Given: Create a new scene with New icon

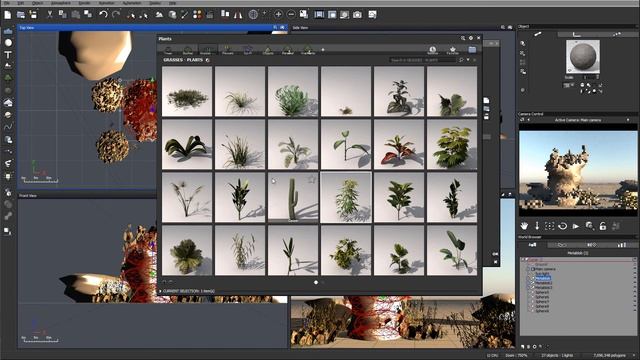Looking at the screenshot, I should coord(7,15).
